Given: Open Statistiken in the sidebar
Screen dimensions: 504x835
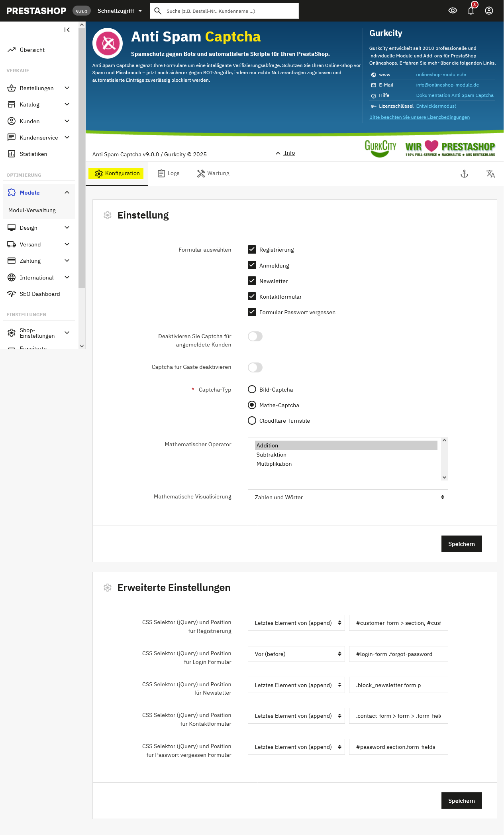Looking at the screenshot, I should [33, 154].
